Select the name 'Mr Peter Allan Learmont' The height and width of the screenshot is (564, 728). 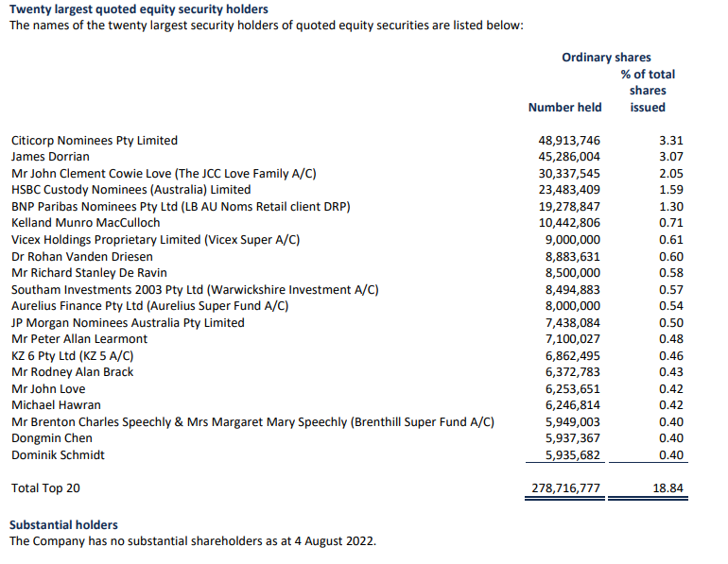click(79, 339)
